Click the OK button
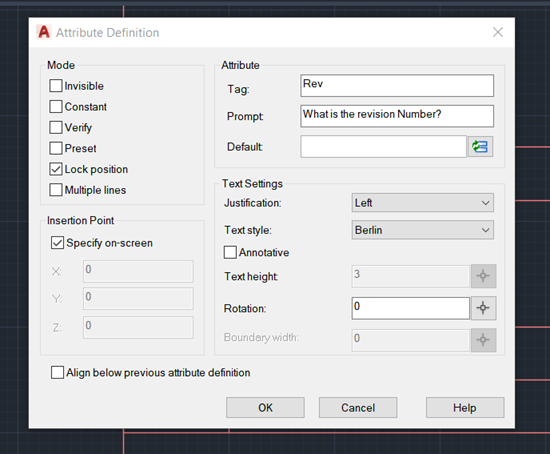 point(265,408)
